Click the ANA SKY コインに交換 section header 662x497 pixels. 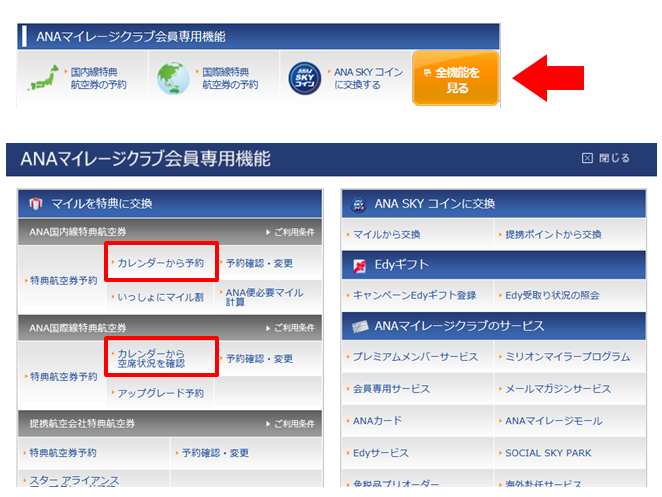pyautogui.click(x=494, y=204)
